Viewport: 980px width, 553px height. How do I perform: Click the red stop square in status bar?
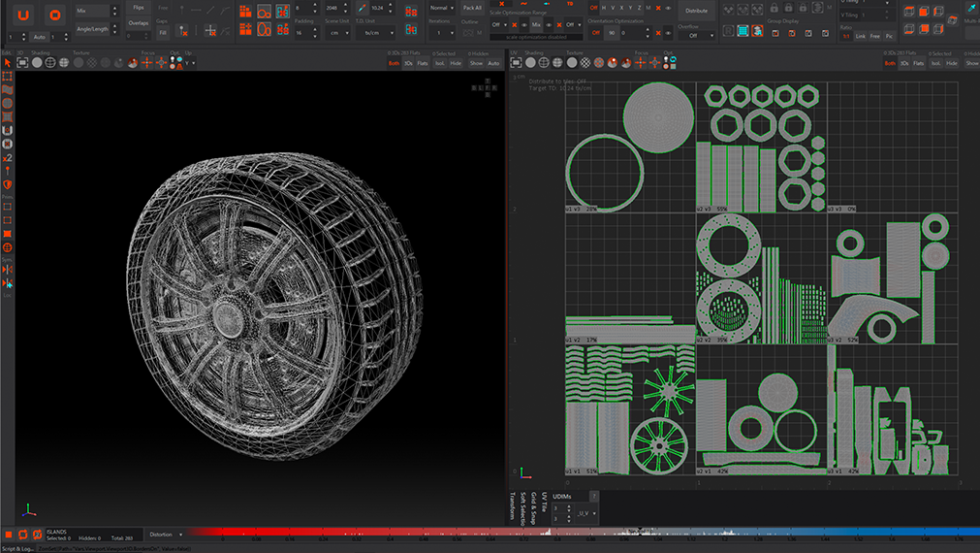click(x=9, y=535)
